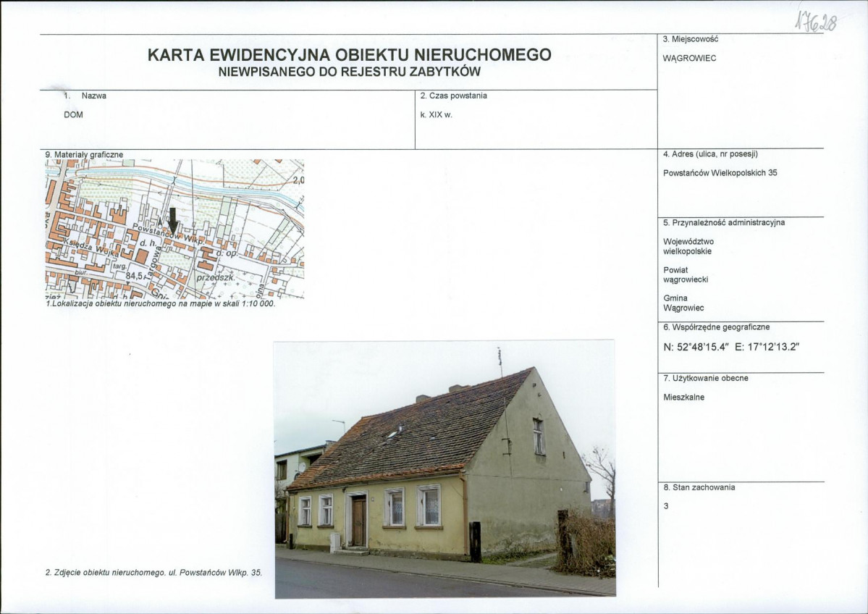Viewport: 868px width, 614px height.
Task: Click '4. Adres (ulica, nr posesji)' label
Action: [710, 154]
